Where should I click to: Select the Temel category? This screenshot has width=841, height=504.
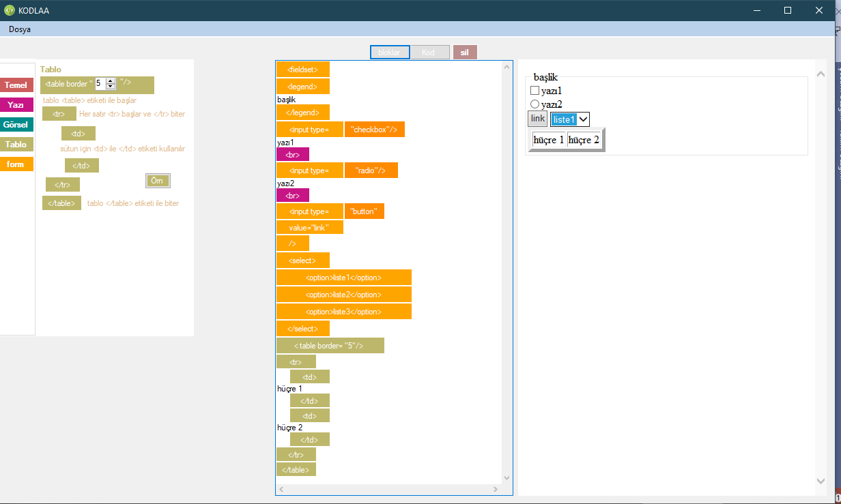click(x=16, y=85)
